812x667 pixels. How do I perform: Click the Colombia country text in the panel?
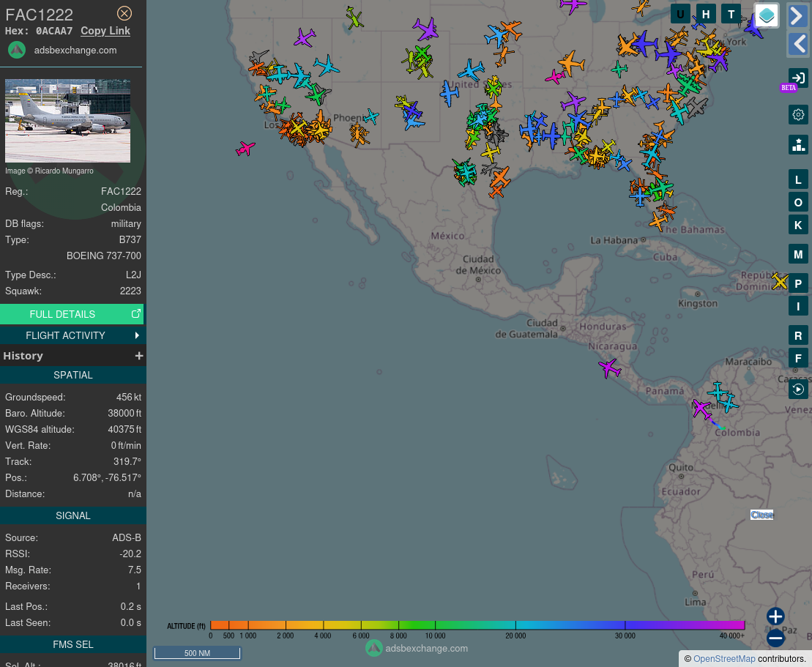tap(122, 208)
